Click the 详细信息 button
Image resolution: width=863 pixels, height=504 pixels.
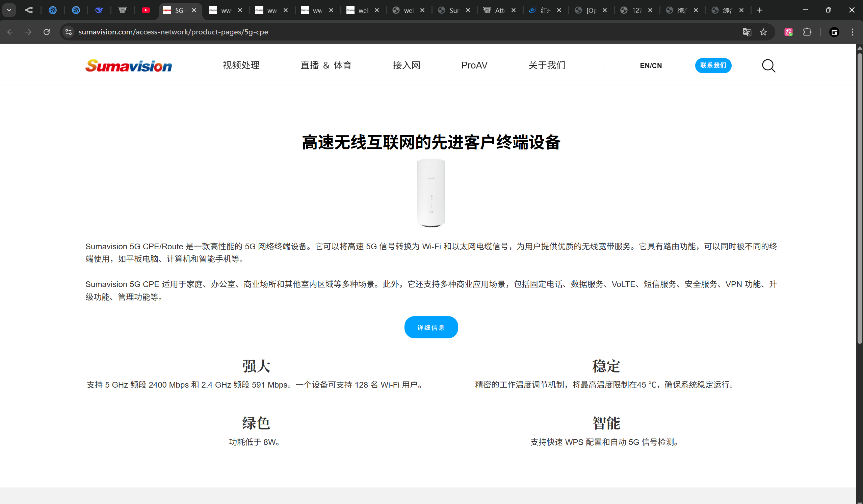[431, 327]
